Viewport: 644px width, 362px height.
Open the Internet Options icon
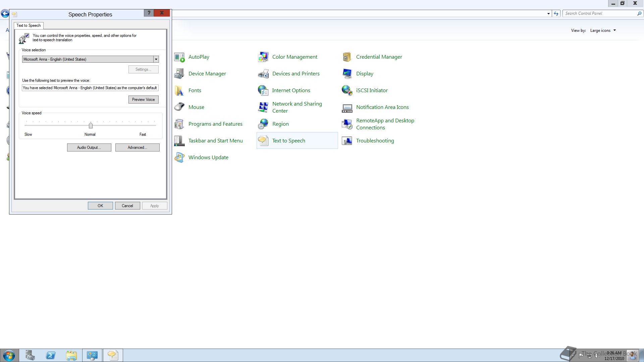[263, 90]
